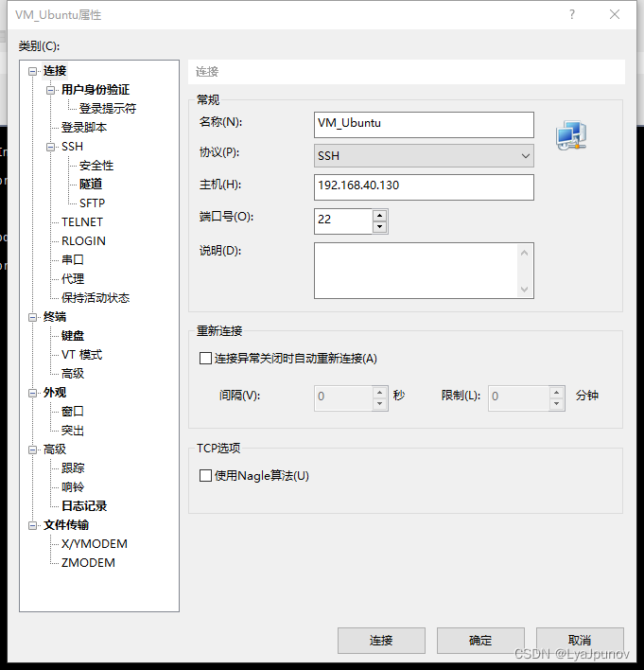Select 键盘 tree item
This screenshot has height=670, width=644.
[x=73, y=336]
